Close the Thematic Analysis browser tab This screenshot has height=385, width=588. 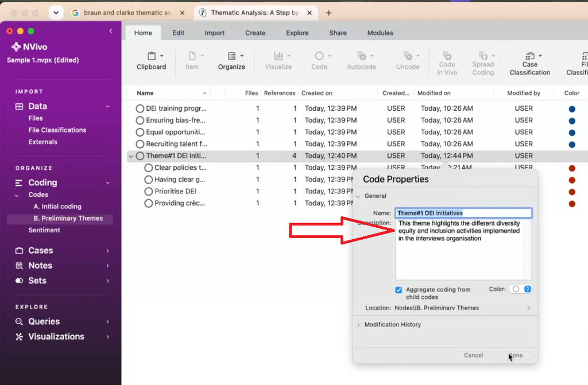pos(310,13)
